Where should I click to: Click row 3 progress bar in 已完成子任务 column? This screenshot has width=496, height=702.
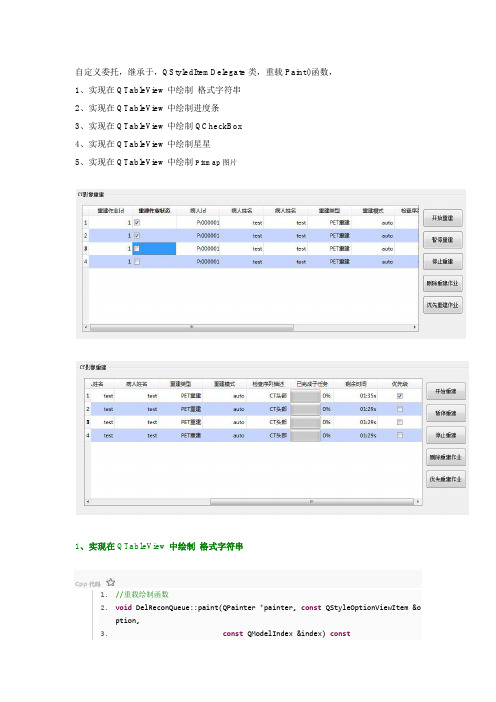[306, 422]
